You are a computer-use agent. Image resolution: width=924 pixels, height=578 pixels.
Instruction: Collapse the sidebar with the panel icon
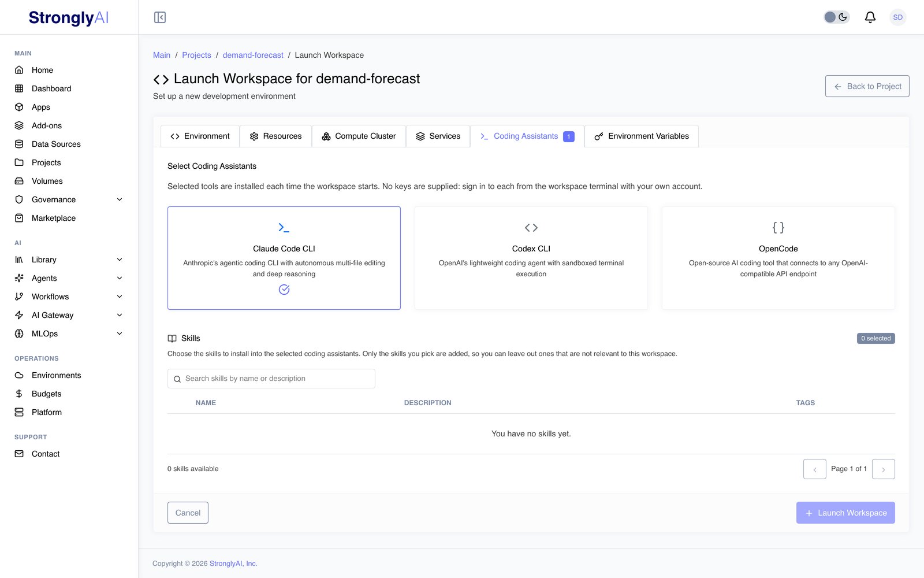(x=160, y=17)
